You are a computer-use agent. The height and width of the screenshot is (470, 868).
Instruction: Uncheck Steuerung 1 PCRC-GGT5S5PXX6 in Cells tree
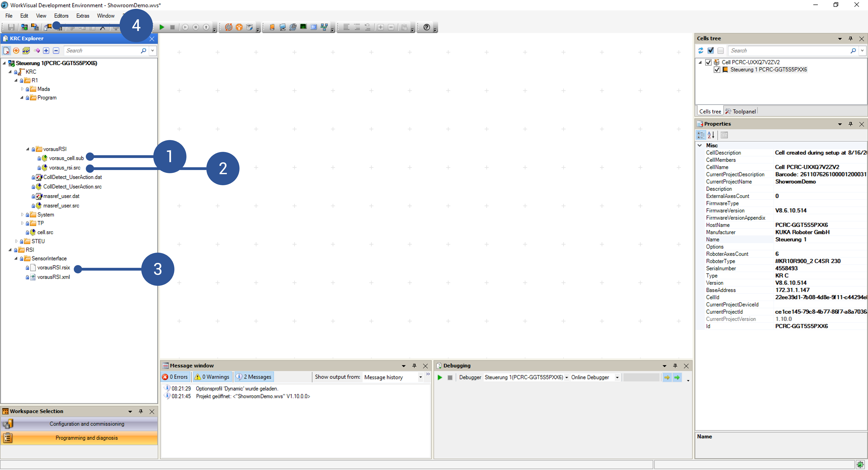[x=717, y=69]
